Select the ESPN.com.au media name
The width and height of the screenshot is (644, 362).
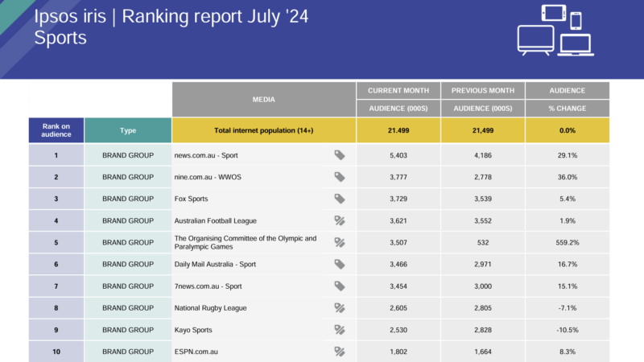click(x=196, y=352)
